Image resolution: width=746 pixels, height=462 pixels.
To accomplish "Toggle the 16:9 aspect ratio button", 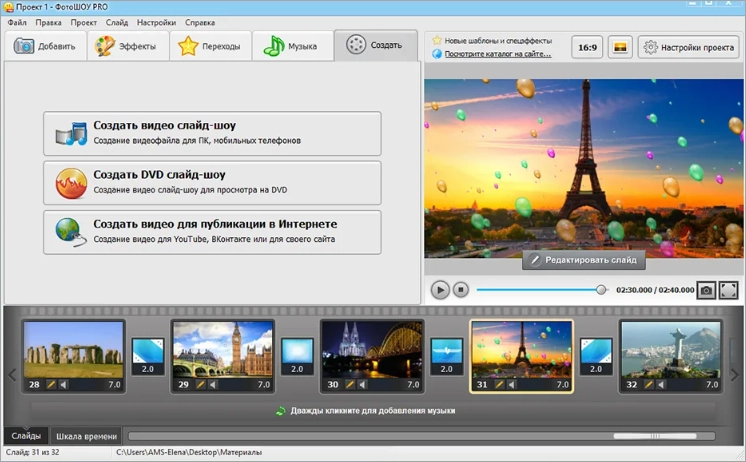I will coord(587,47).
